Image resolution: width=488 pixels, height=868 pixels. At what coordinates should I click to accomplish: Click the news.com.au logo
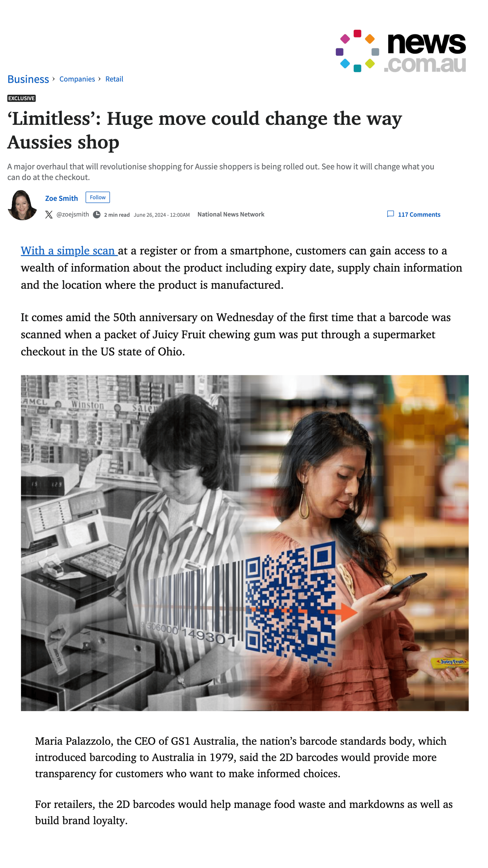tap(400, 51)
